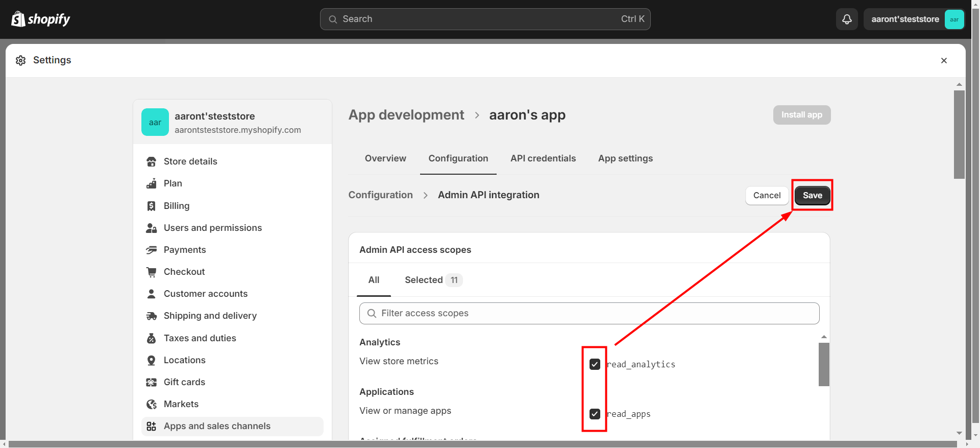Switch to the Overview tab
980x448 pixels.
tap(385, 158)
